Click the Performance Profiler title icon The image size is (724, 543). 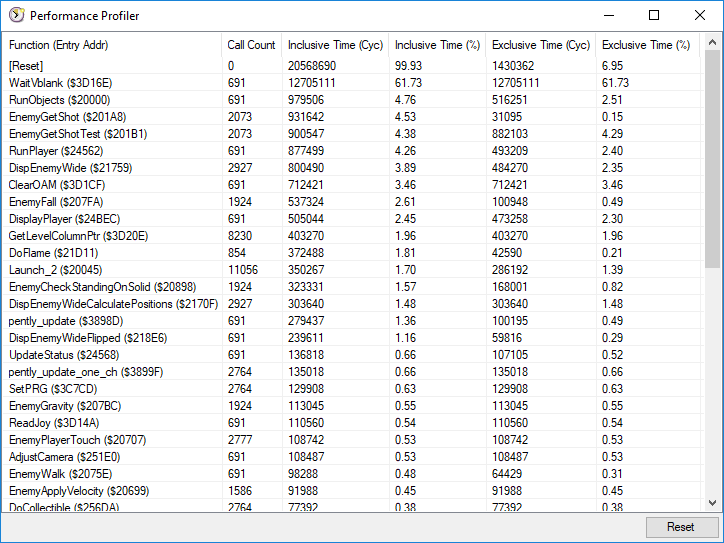pos(17,15)
